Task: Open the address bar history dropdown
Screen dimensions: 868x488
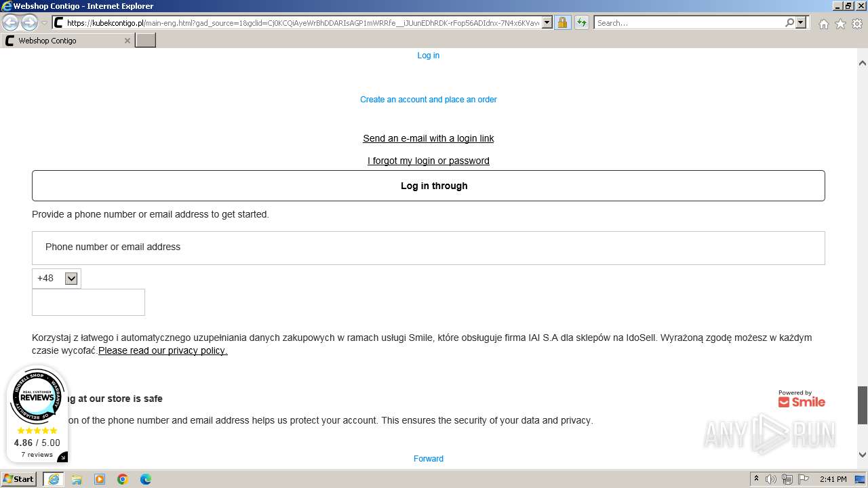Action: tap(547, 22)
